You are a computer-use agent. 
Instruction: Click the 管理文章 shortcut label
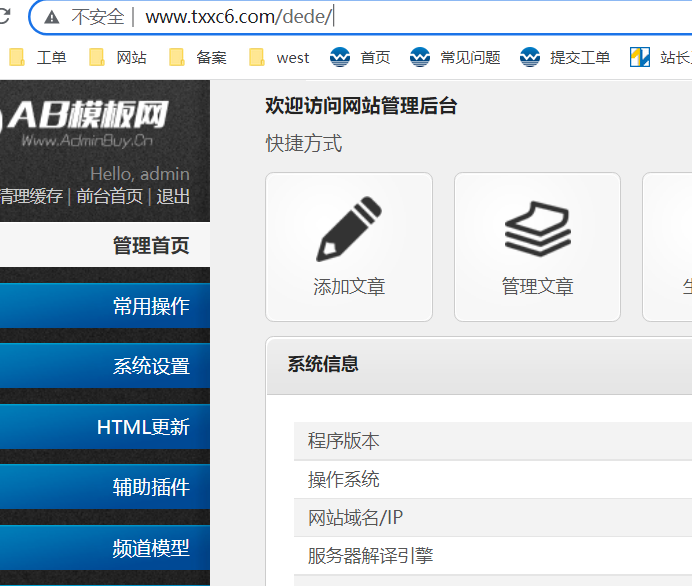click(x=538, y=286)
